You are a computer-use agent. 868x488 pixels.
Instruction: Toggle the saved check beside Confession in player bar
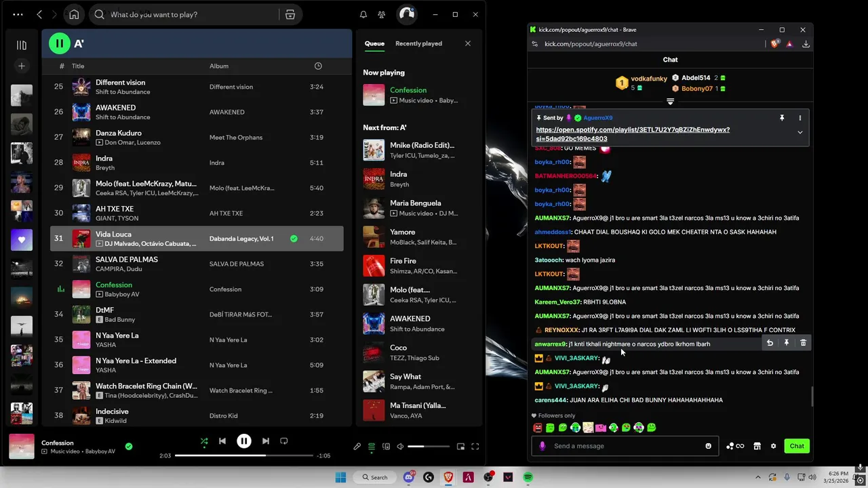tap(129, 446)
